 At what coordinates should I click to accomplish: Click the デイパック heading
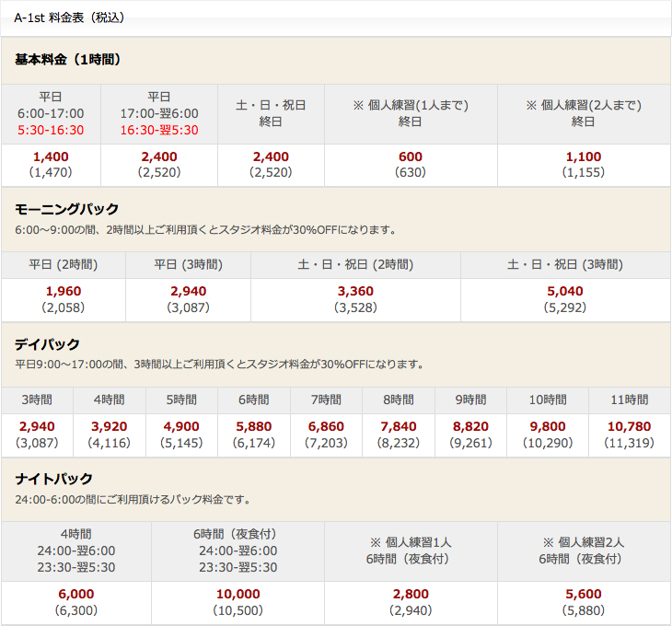pos(47,344)
